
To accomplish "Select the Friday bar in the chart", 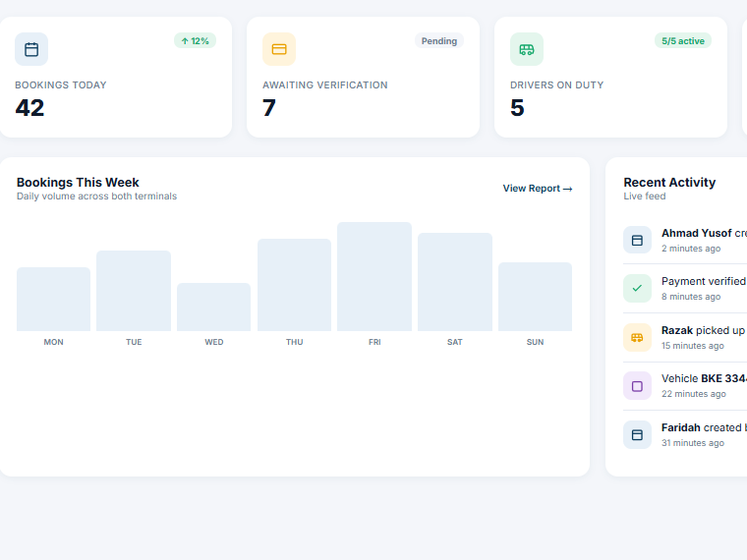I will pyautogui.click(x=374, y=276).
